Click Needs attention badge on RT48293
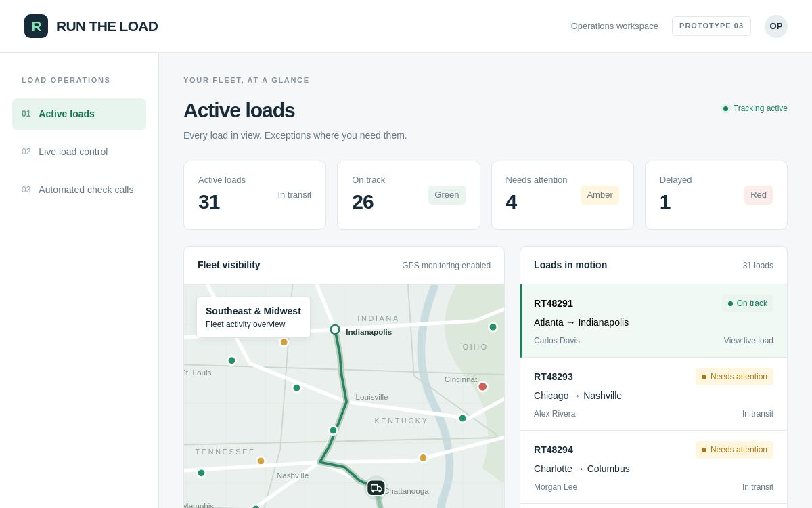The width and height of the screenshot is (812, 508). (x=734, y=377)
